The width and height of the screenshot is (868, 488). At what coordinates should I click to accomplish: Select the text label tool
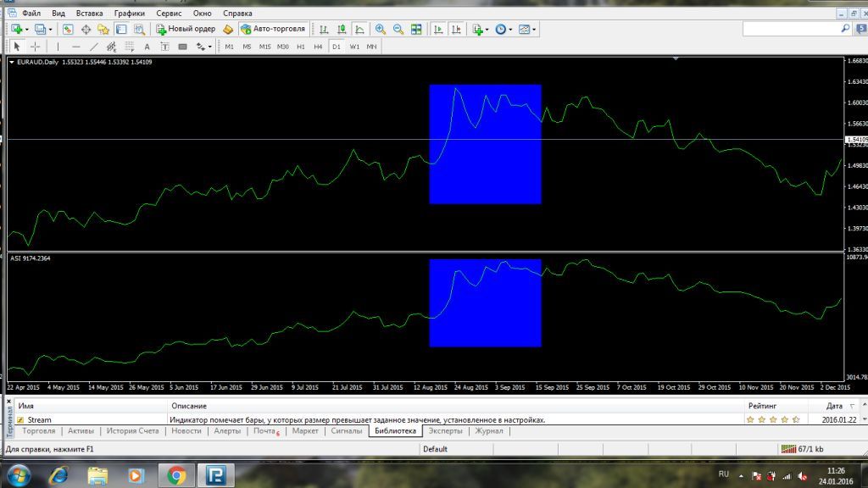pyautogui.click(x=164, y=47)
